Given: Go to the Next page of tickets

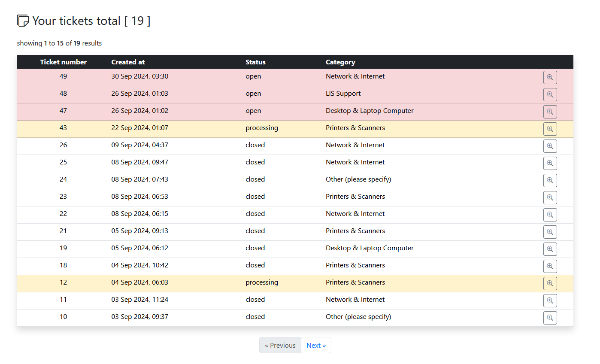Looking at the screenshot, I should (316, 345).
